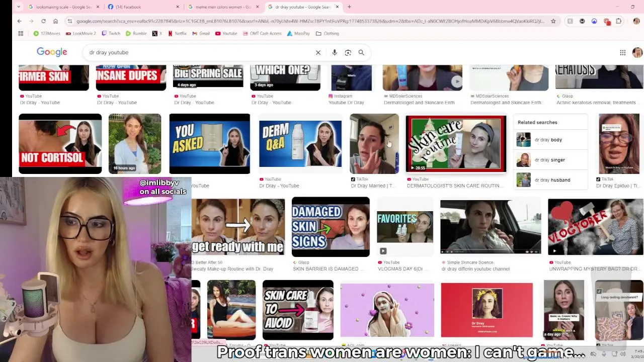Open the Gmail bookmark
This screenshot has height=362, width=644.
pos(201,33)
